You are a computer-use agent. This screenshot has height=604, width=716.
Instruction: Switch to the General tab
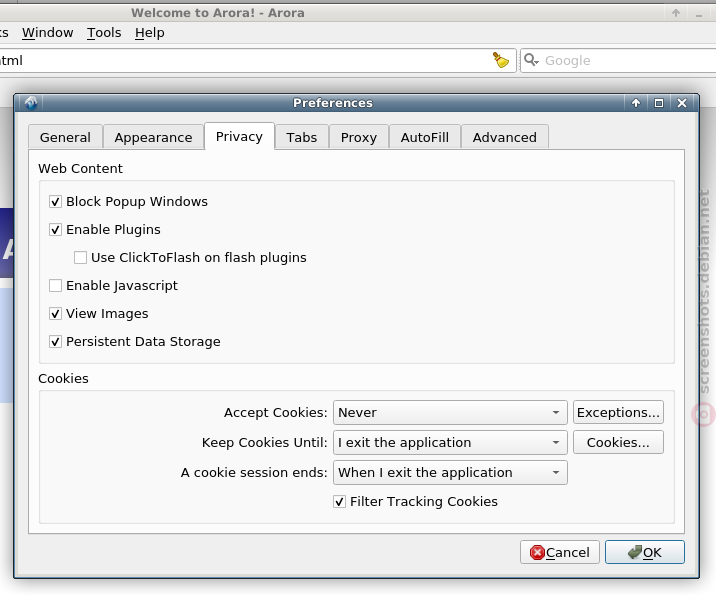point(65,137)
